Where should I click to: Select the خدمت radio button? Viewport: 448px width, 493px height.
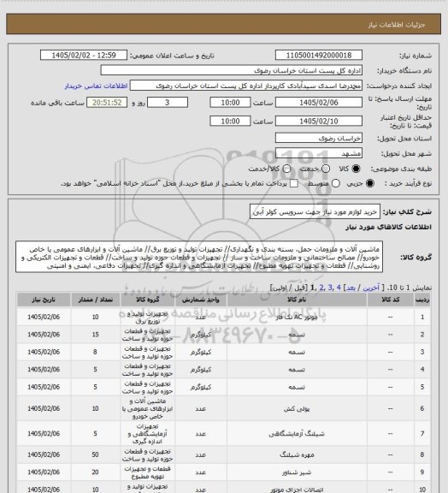tap(326, 169)
